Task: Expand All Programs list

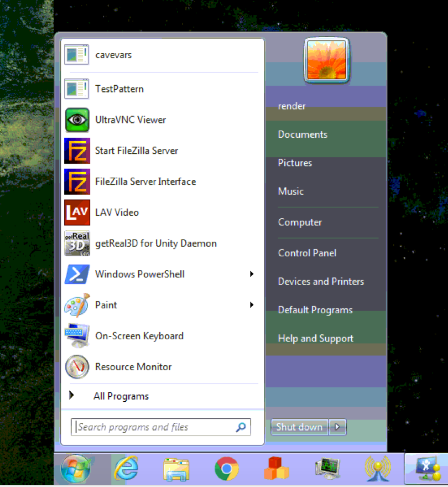Action: tap(121, 396)
